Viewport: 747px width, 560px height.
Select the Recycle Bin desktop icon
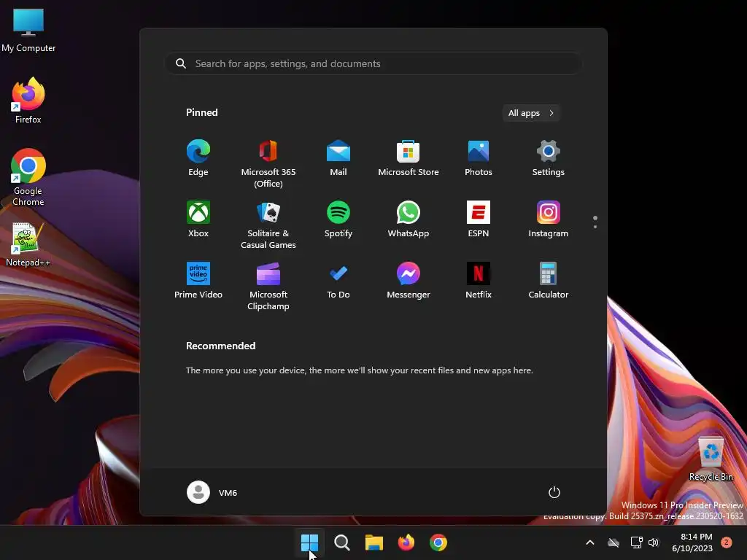(711, 459)
